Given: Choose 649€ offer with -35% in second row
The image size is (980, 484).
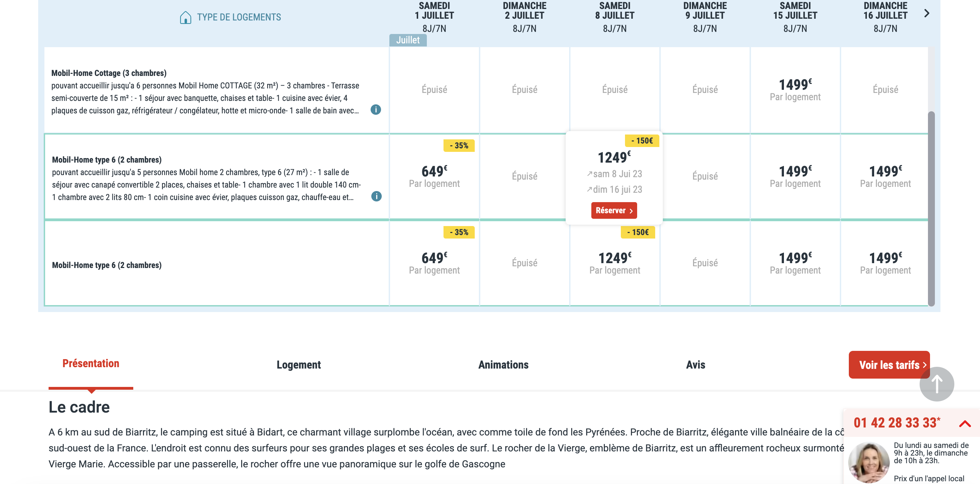Looking at the screenshot, I should (x=434, y=176).
